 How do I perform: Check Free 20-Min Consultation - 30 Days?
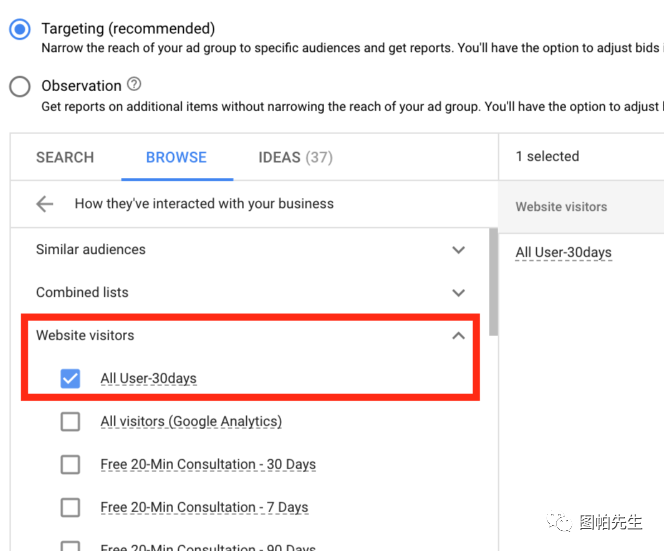(70, 465)
